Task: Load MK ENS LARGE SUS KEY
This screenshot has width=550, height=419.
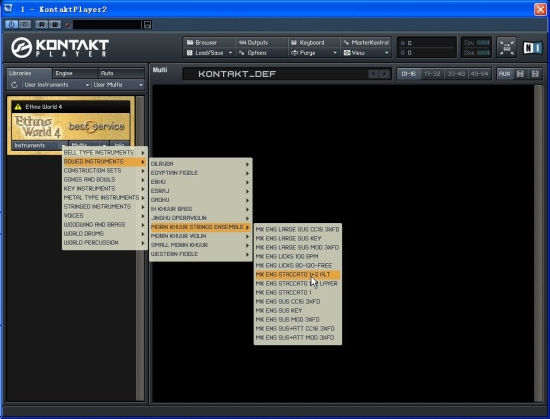Action: pyautogui.click(x=297, y=238)
